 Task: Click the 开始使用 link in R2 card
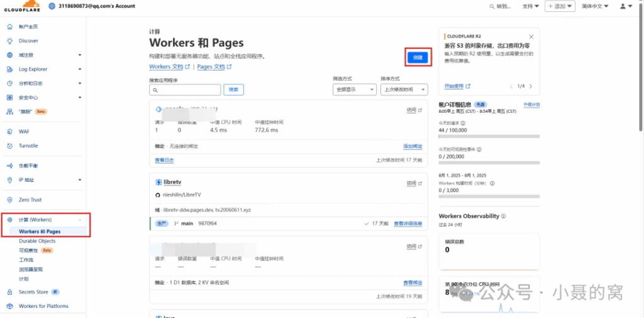click(457, 86)
